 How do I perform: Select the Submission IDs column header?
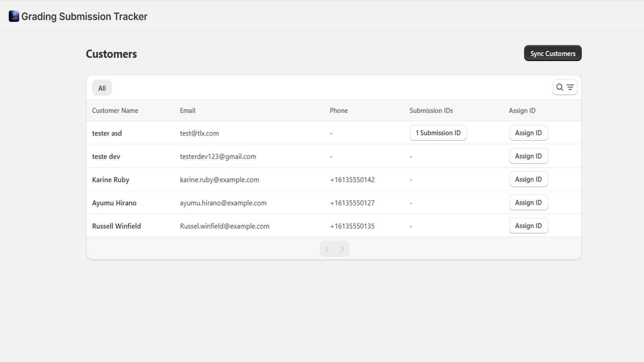[x=431, y=110]
